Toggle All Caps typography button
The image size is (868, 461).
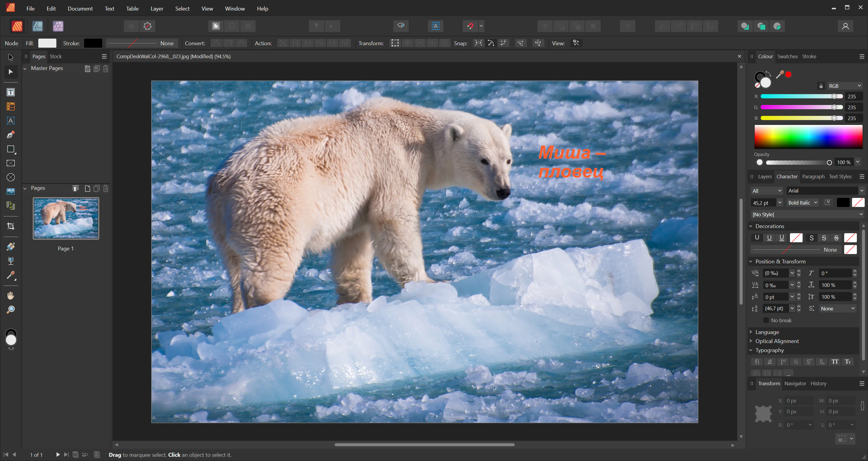click(835, 362)
